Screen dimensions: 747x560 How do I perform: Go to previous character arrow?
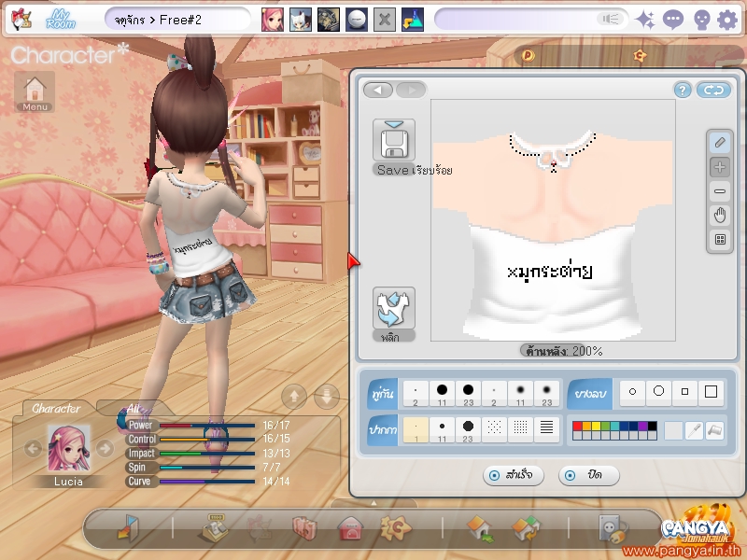(x=33, y=448)
